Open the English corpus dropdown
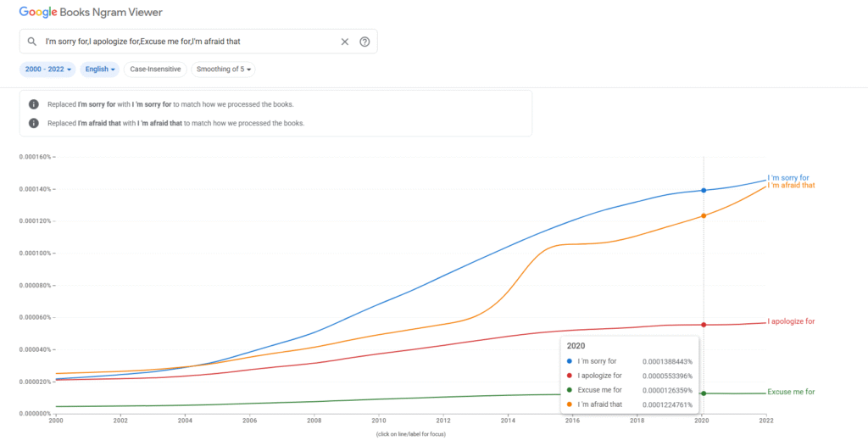This screenshot has height=446, width=868. [100, 70]
